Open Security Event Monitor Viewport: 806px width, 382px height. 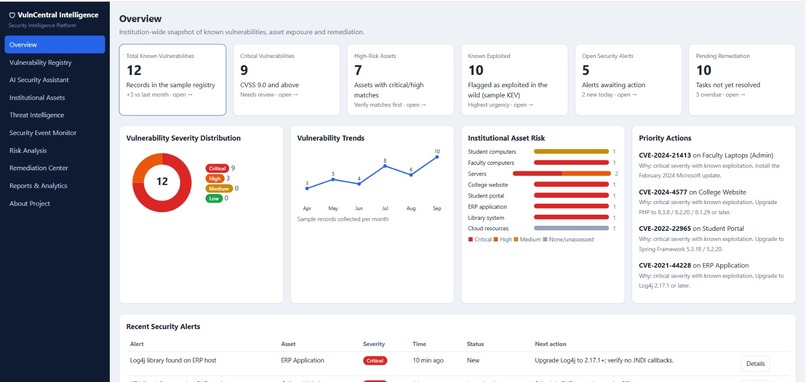coord(54,133)
